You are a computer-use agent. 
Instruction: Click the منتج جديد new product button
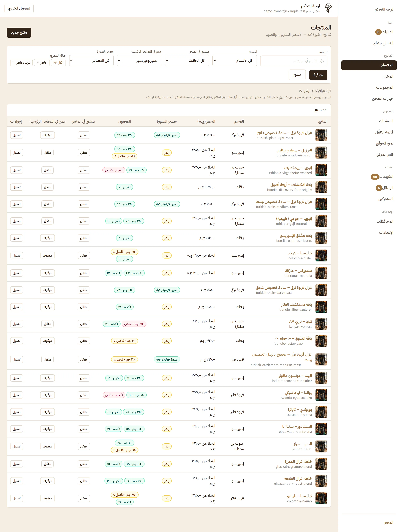coord(19,33)
